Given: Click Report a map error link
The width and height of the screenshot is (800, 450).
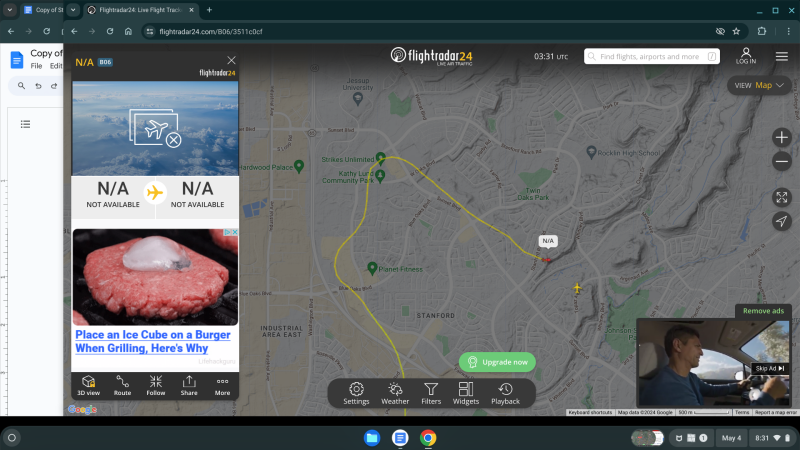Looking at the screenshot, I should click(x=776, y=412).
